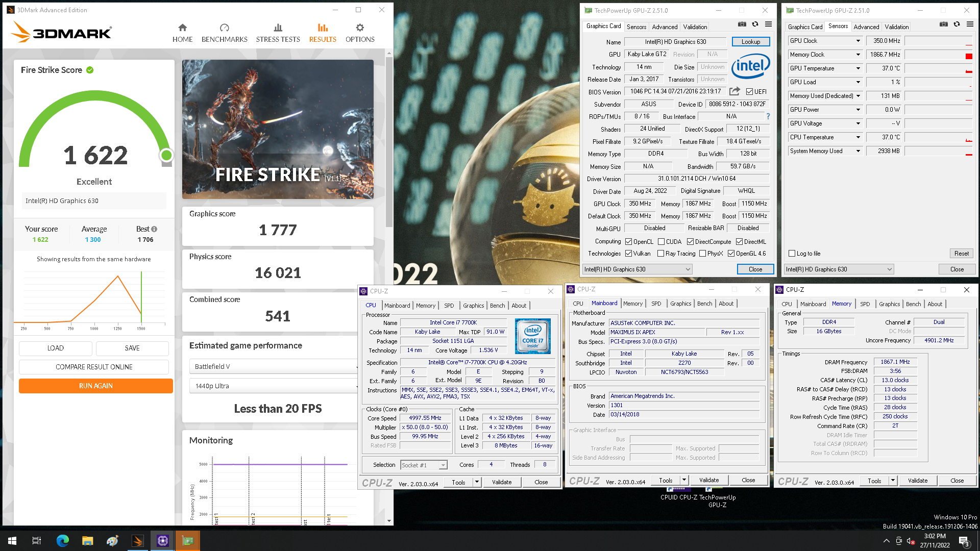Viewport: 980px width, 551px height.
Task: Switch to GPU-Z taskbar icon
Action: point(188,541)
